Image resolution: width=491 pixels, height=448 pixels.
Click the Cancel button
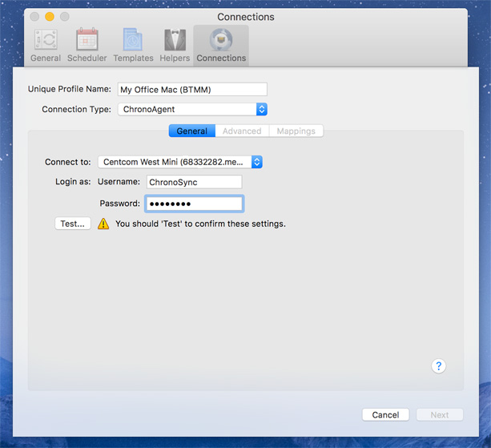(x=385, y=415)
